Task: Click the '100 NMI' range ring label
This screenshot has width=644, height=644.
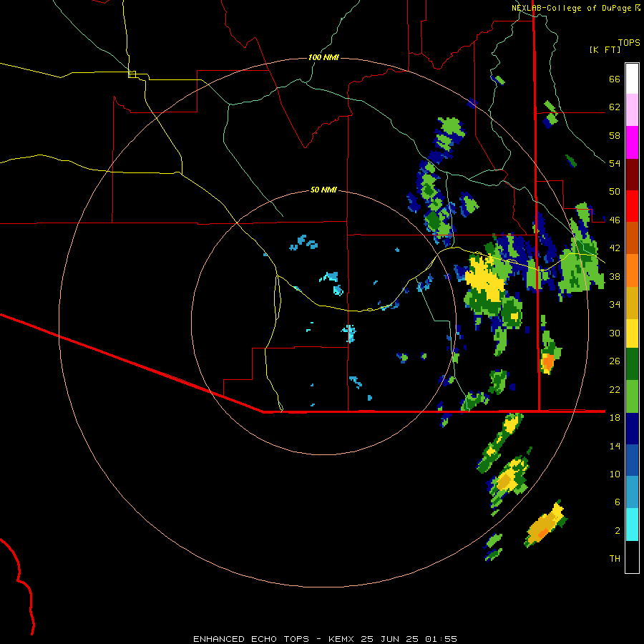Action: pos(323,57)
